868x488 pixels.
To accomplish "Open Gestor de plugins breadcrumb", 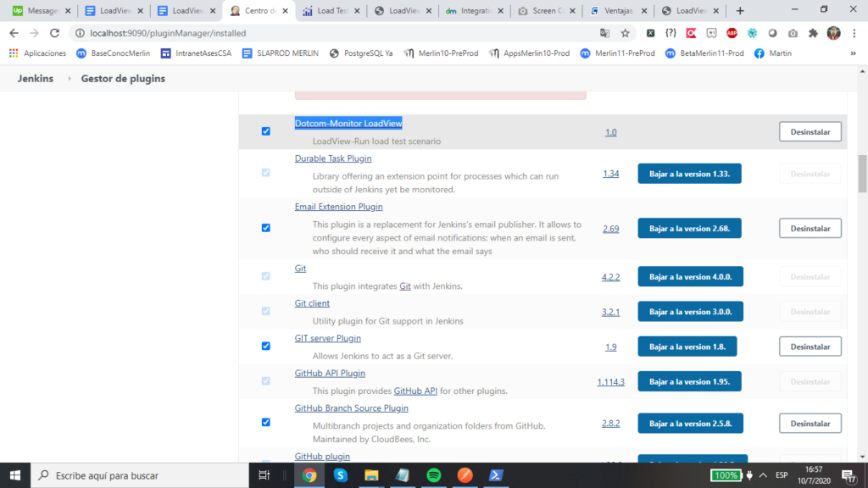I will tap(123, 79).
